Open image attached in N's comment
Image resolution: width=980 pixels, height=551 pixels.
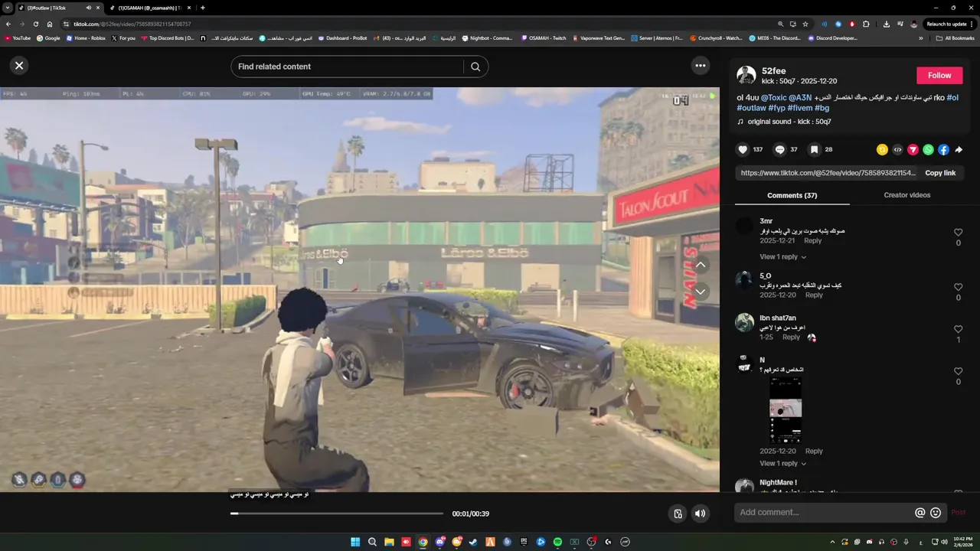point(786,409)
